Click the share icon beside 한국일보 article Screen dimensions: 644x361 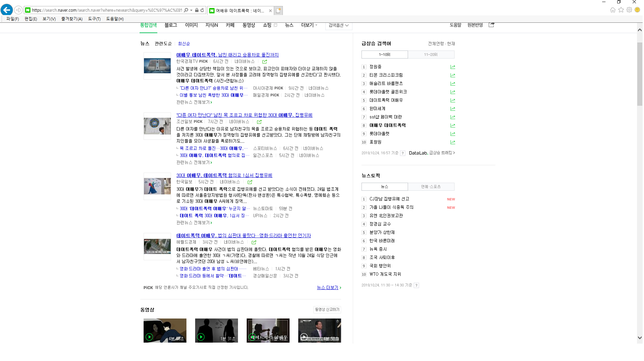click(x=250, y=182)
